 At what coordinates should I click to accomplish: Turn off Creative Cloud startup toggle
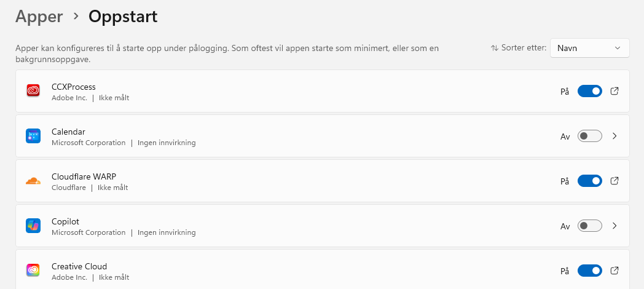tap(589, 271)
